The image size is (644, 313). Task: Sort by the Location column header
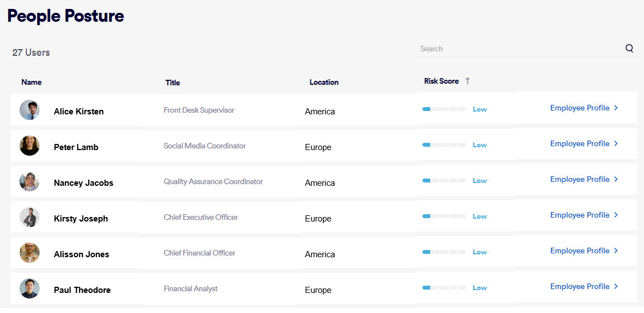[x=324, y=82]
